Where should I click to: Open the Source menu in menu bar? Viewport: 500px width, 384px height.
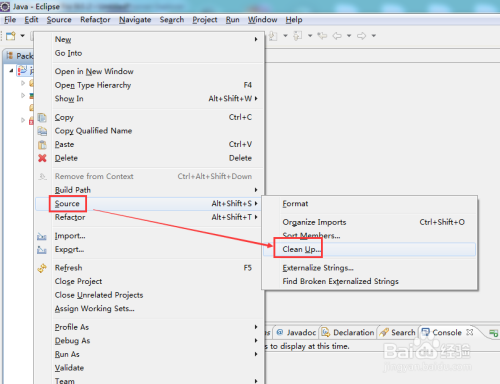[59, 20]
